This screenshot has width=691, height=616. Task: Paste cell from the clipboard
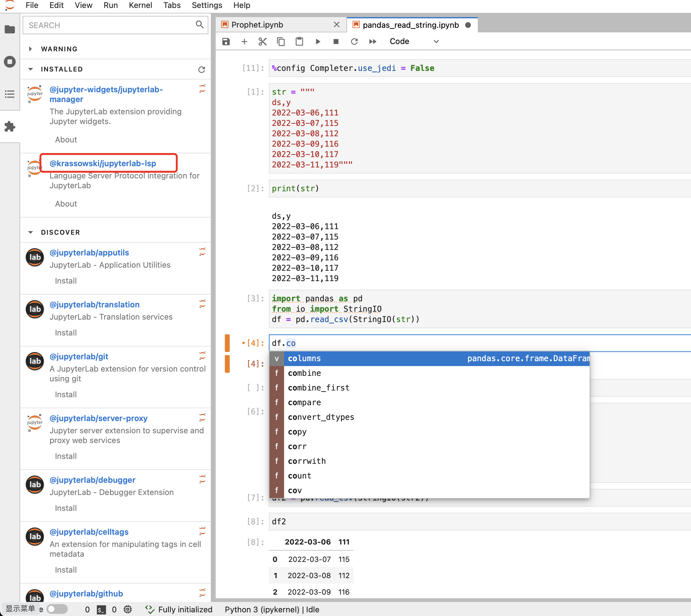tap(299, 41)
